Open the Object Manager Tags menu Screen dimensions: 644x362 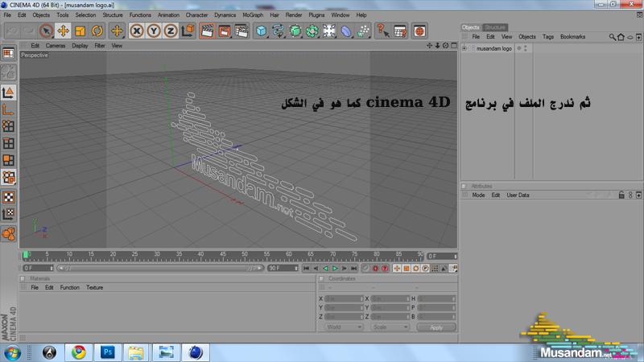548,36
